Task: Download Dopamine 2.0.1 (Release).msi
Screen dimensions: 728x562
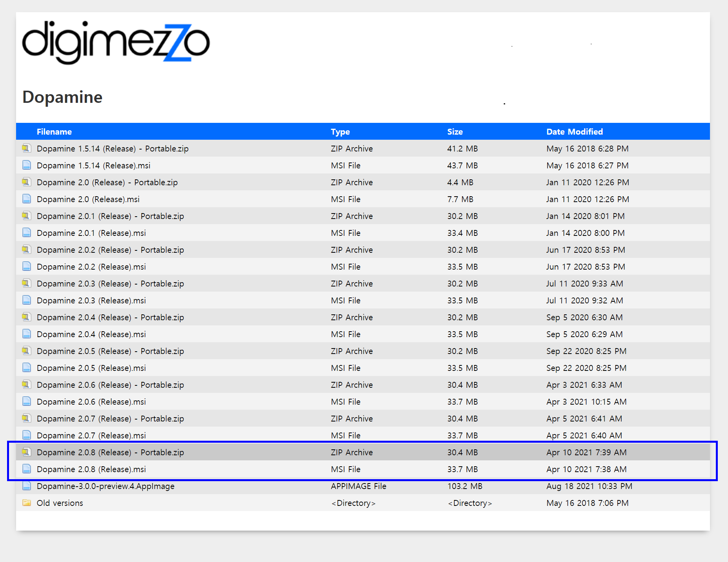Action: coord(91,233)
